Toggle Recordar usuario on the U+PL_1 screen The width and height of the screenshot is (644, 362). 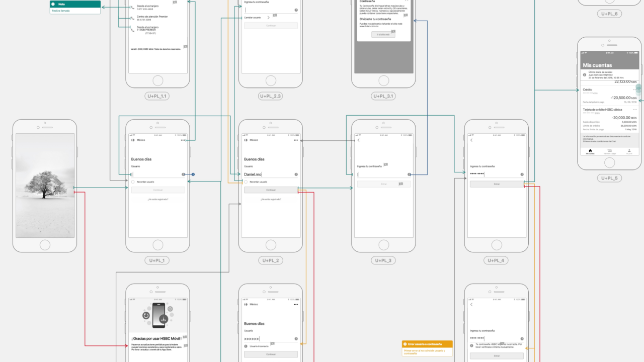tap(133, 182)
